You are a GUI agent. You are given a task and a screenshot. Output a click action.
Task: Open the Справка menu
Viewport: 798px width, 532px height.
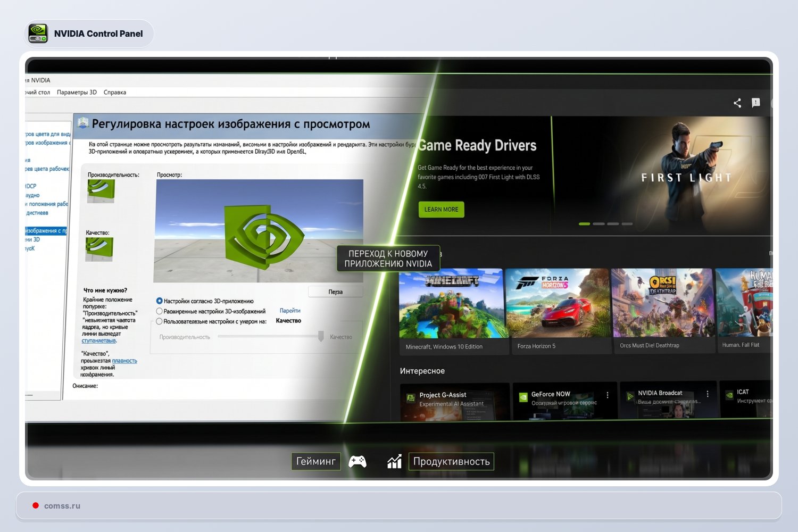coord(115,92)
